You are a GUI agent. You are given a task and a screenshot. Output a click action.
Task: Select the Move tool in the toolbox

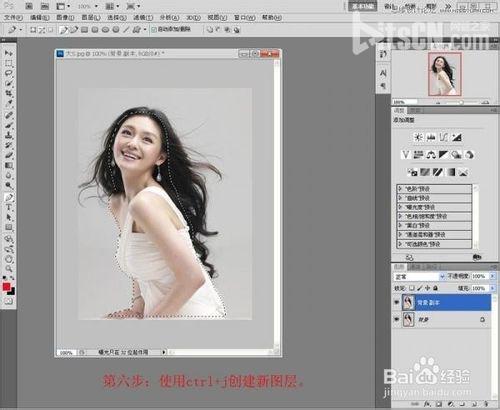(9, 53)
